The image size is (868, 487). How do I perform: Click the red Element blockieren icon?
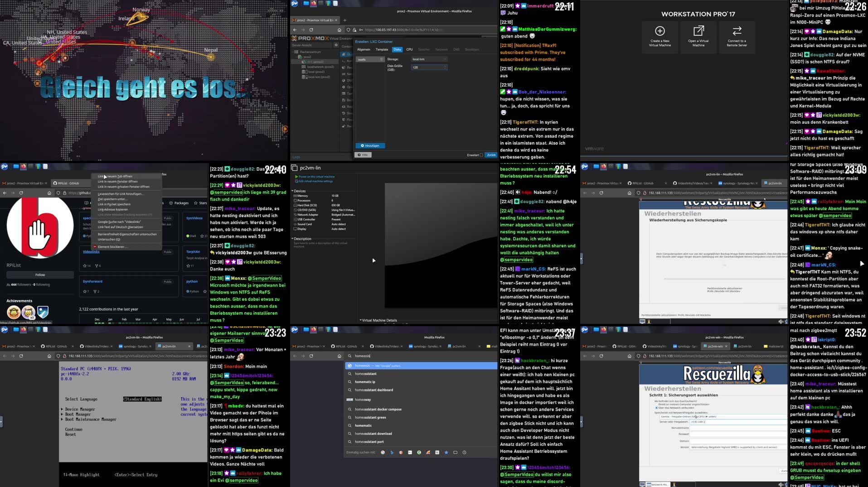coord(95,247)
